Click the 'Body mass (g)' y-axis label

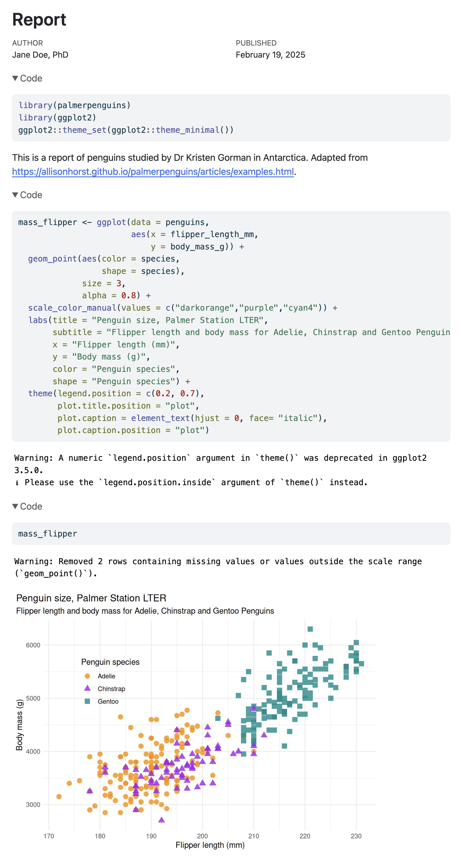click(19, 724)
